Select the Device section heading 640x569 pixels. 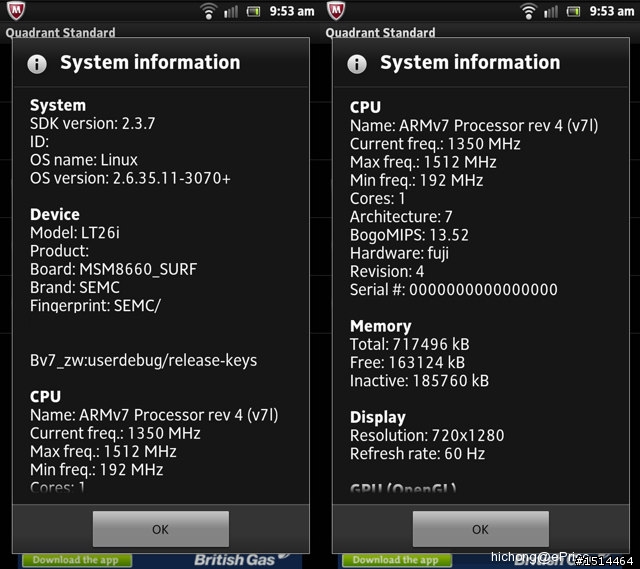[55, 214]
